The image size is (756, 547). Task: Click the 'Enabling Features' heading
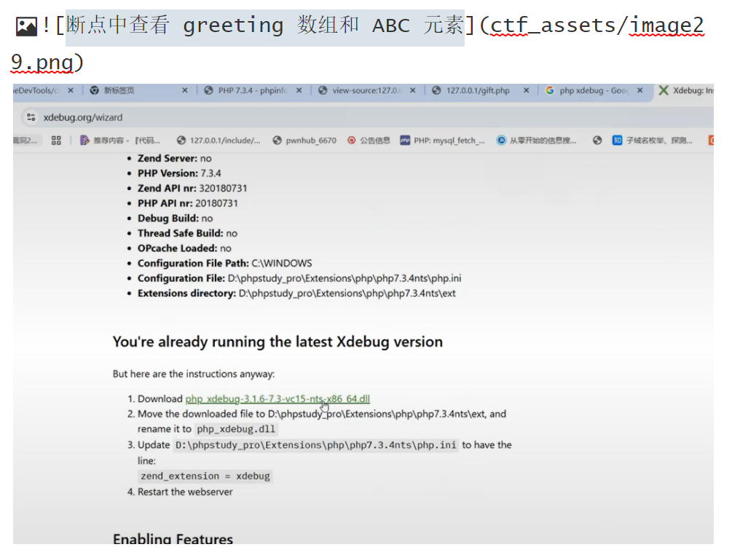pos(173,538)
